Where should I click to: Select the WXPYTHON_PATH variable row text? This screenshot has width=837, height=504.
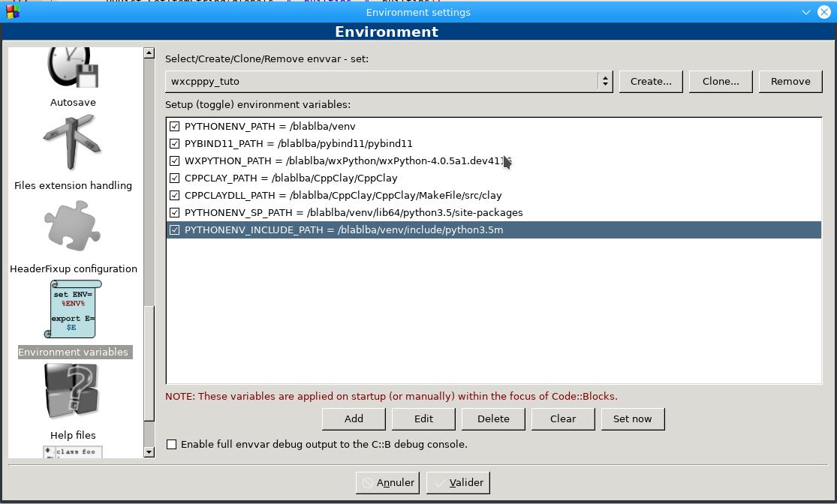click(348, 160)
